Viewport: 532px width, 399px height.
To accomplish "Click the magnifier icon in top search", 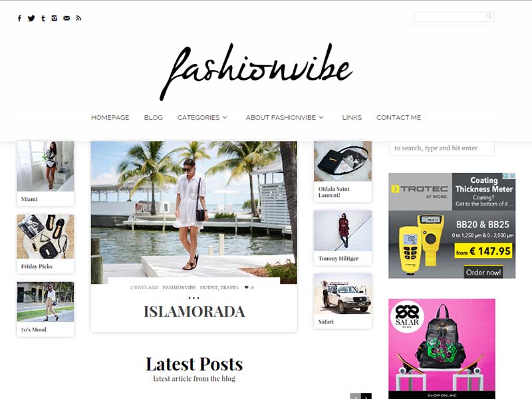I will point(489,16).
